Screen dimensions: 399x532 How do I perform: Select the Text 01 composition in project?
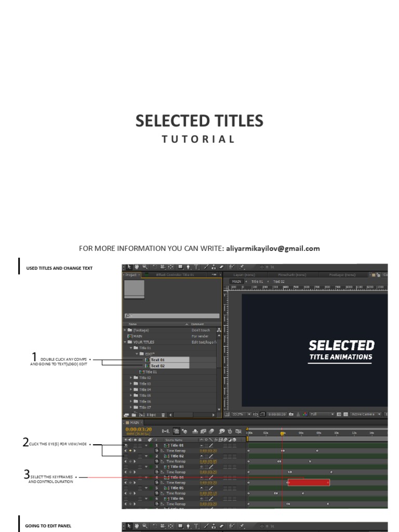pos(167,360)
